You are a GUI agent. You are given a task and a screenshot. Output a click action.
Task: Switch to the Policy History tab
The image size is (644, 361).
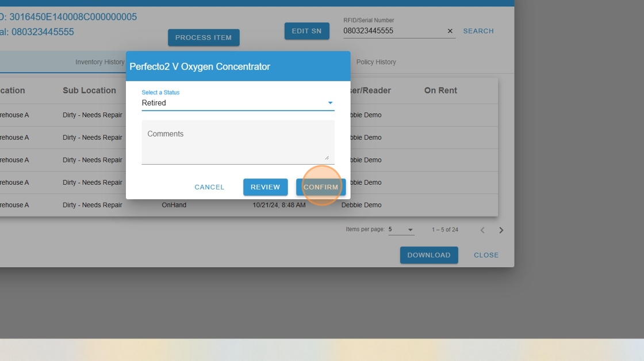click(x=376, y=62)
